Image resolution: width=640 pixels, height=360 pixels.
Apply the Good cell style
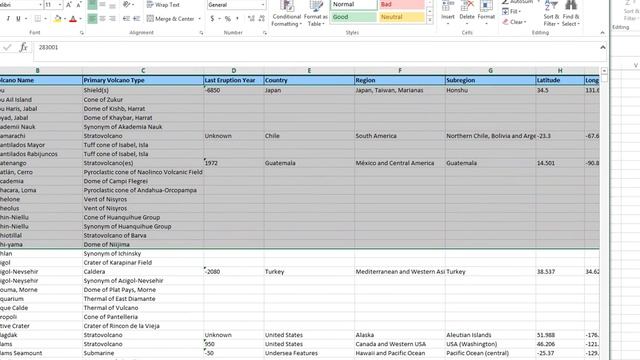pos(353,17)
